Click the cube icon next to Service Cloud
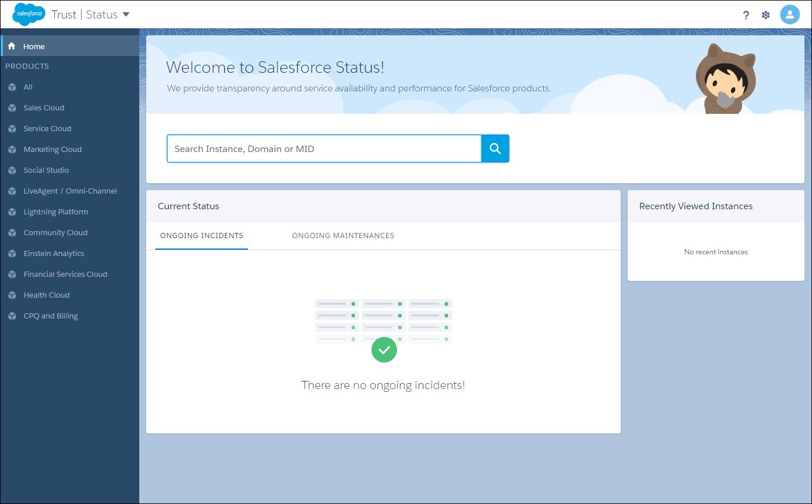Viewport: 812px width, 504px height. (12, 129)
